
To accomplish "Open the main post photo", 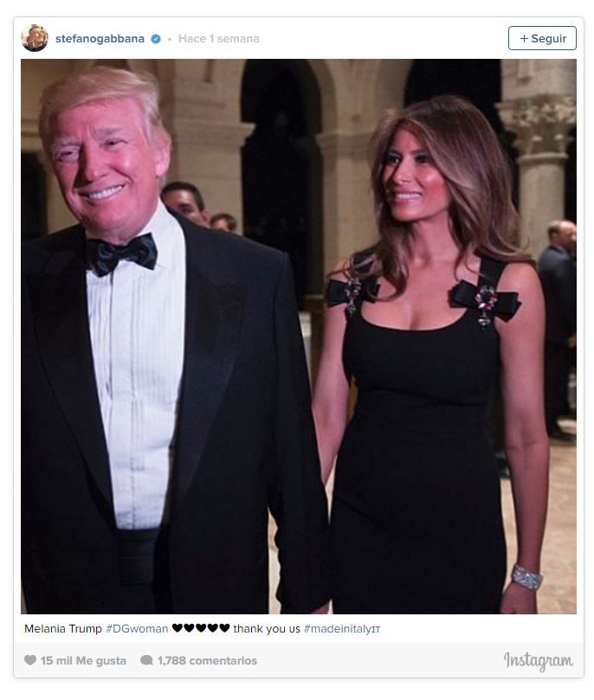I will click(x=299, y=337).
